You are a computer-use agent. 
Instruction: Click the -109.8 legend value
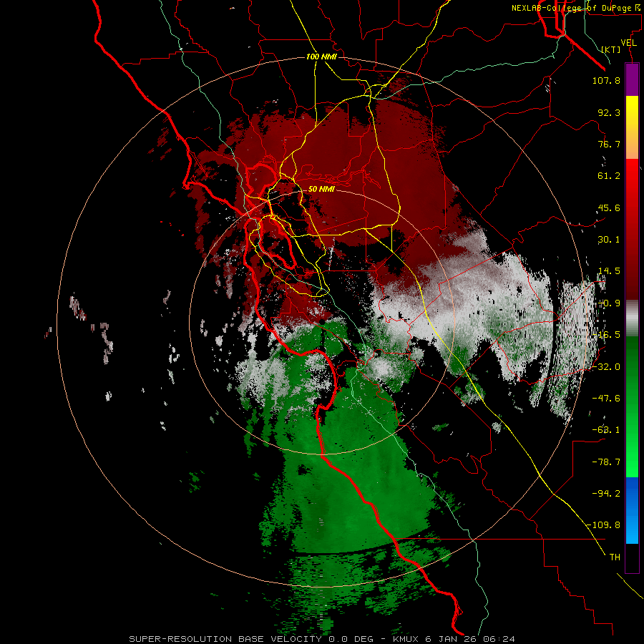click(x=603, y=525)
